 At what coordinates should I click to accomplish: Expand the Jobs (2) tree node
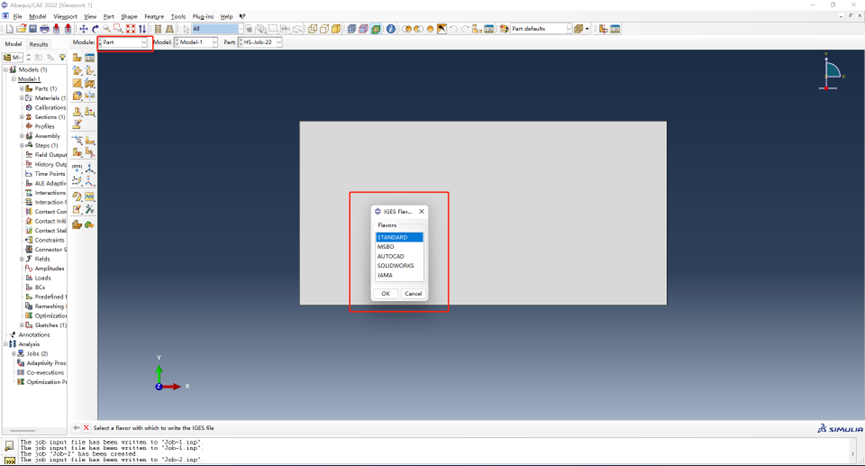(x=14, y=353)
